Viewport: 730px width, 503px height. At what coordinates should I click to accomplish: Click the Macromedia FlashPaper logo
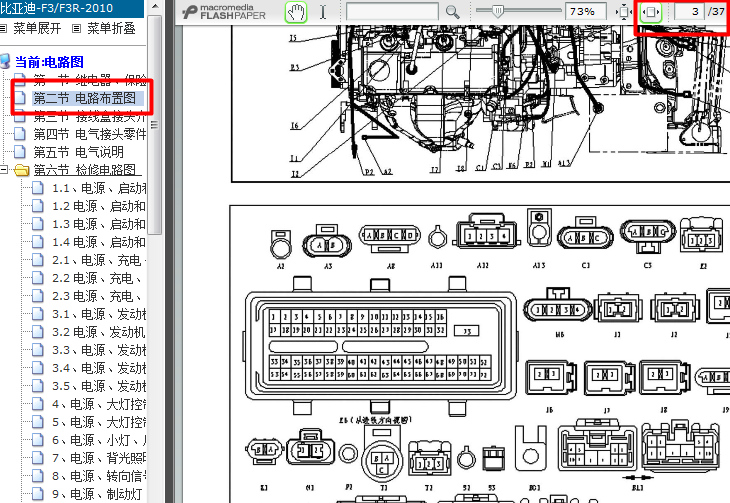click(x=224, y=12)
